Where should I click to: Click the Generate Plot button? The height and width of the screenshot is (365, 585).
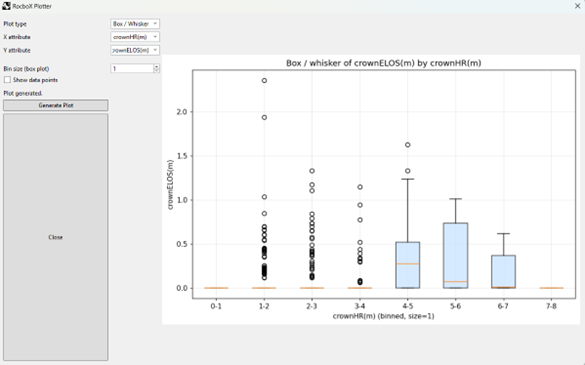point(56,105)
